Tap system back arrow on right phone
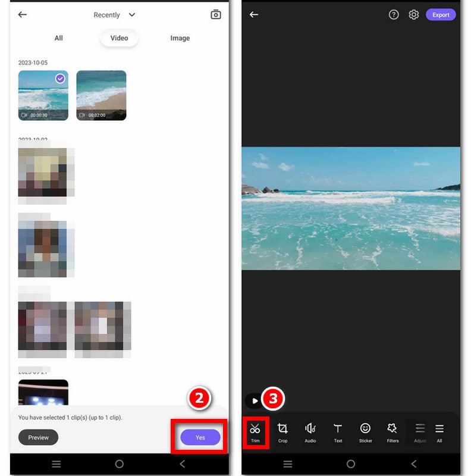The height and width of the screenshot is (476, 471). [414, 464]
